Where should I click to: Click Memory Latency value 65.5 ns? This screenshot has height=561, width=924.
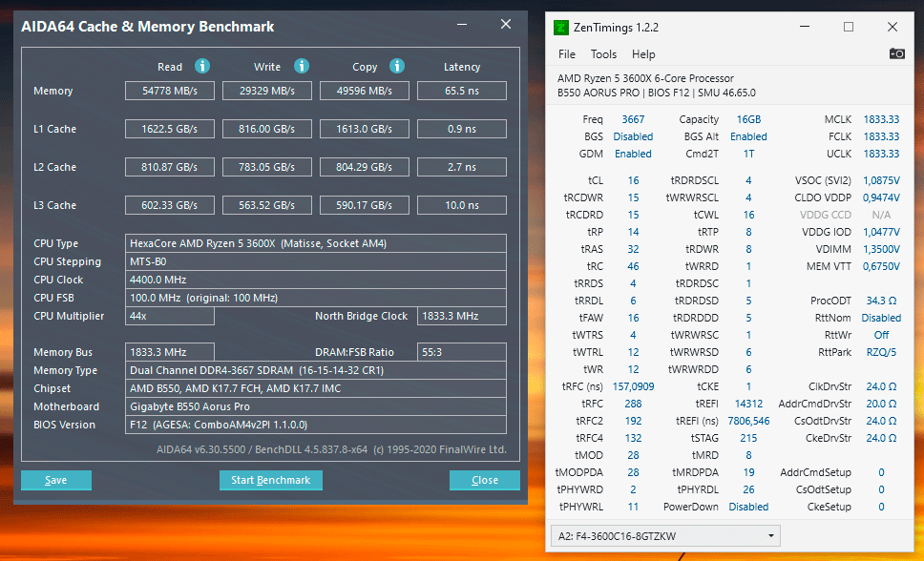click(462, 91)
